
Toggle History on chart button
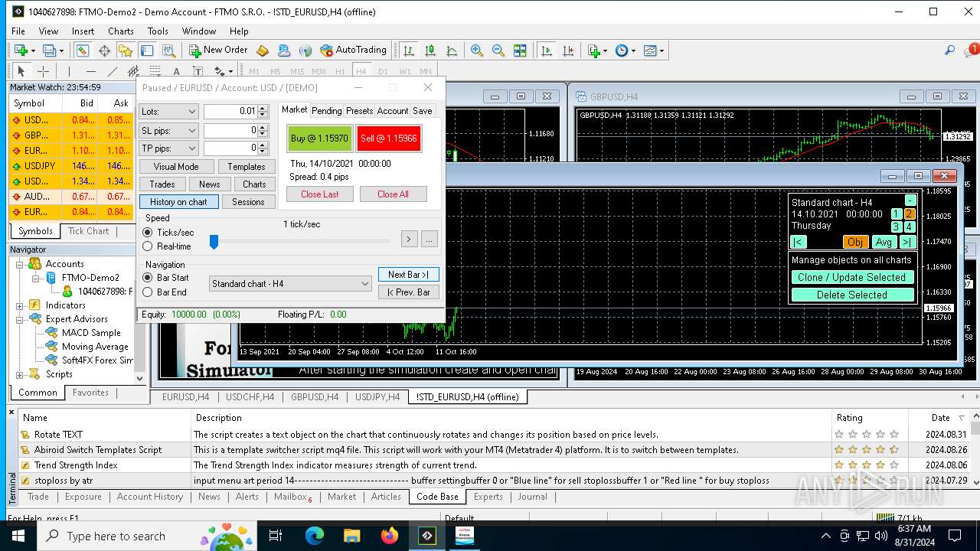pos(178,202)
